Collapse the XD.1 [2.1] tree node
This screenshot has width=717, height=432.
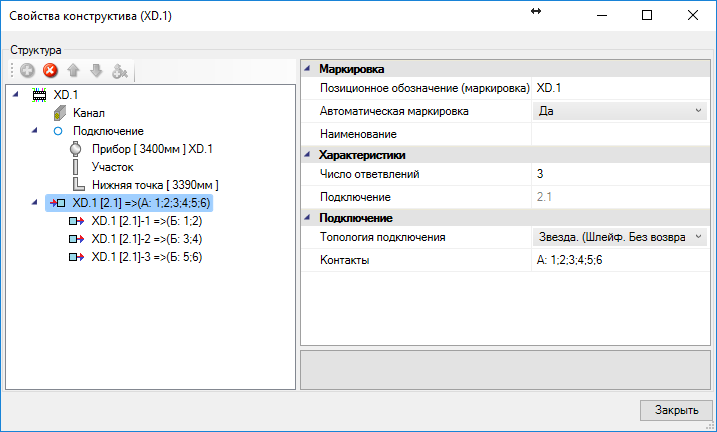tap(34, 203)
